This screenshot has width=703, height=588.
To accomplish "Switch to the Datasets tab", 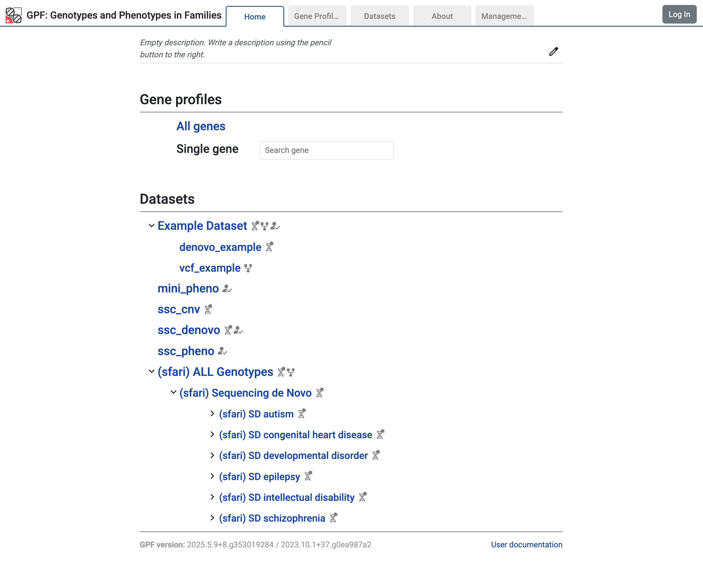I will click(x=380, y=16).
